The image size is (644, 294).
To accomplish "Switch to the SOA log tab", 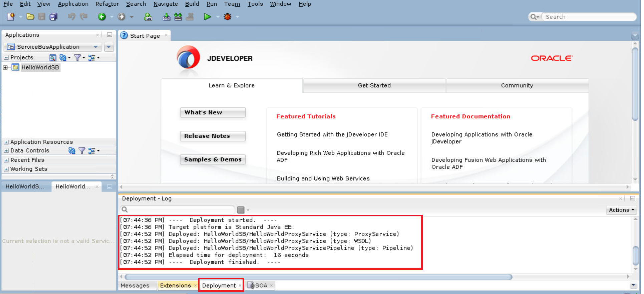I will [x=261, y=286].
